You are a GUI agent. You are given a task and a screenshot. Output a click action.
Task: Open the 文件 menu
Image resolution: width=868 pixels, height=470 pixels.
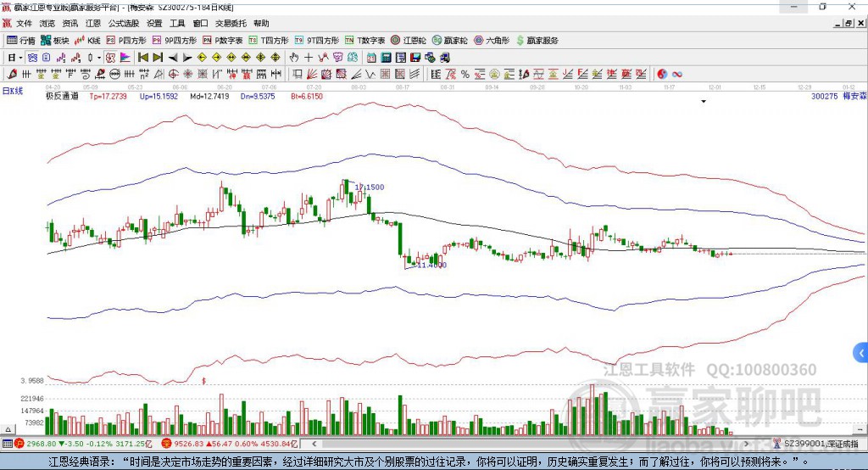coord(24,24)
